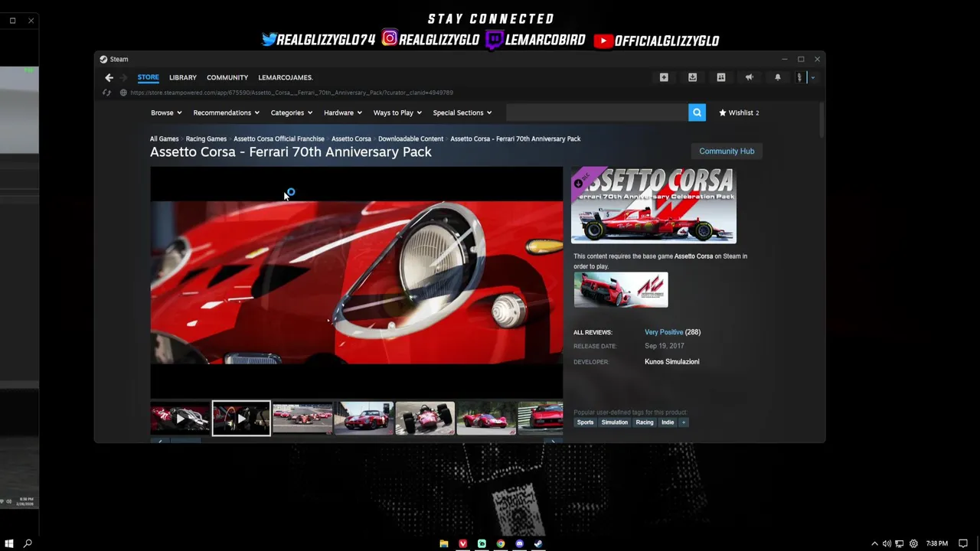The width and height of the screenshot is (980, 551).
Task: Open the Wishlist link
Action: pos(739,112)
